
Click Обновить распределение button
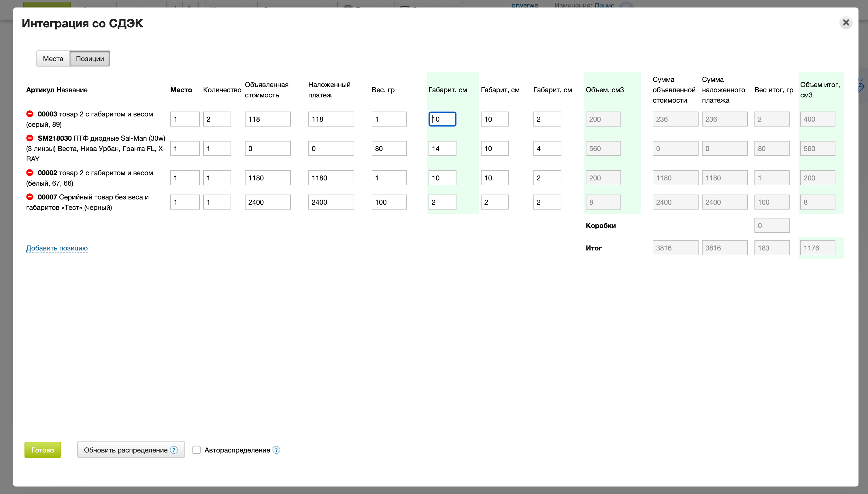click(x=125, y=450)
